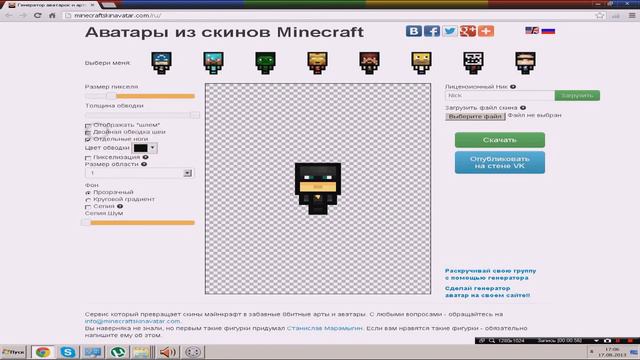Open Цвет обводки color dropdown arrow
The height and width of the screenshot is (360, 640).
153,148
